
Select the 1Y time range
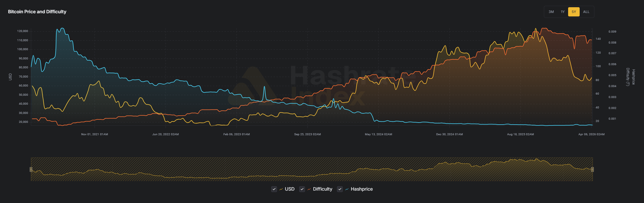(x=563, y=12)
